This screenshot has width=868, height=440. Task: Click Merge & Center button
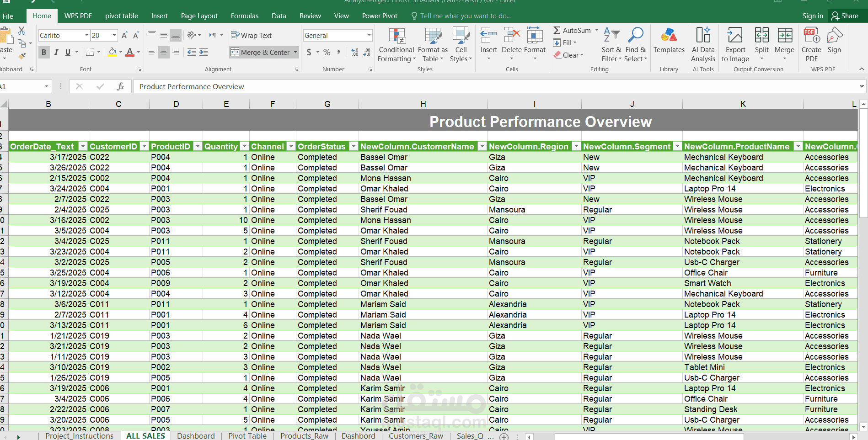pyautogui.click(x=260, y=52)
